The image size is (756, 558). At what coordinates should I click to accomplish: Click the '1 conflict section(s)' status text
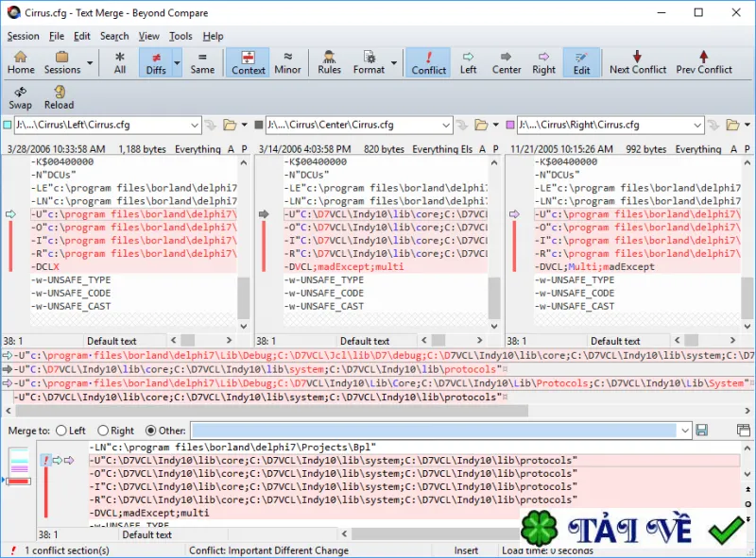67,550
